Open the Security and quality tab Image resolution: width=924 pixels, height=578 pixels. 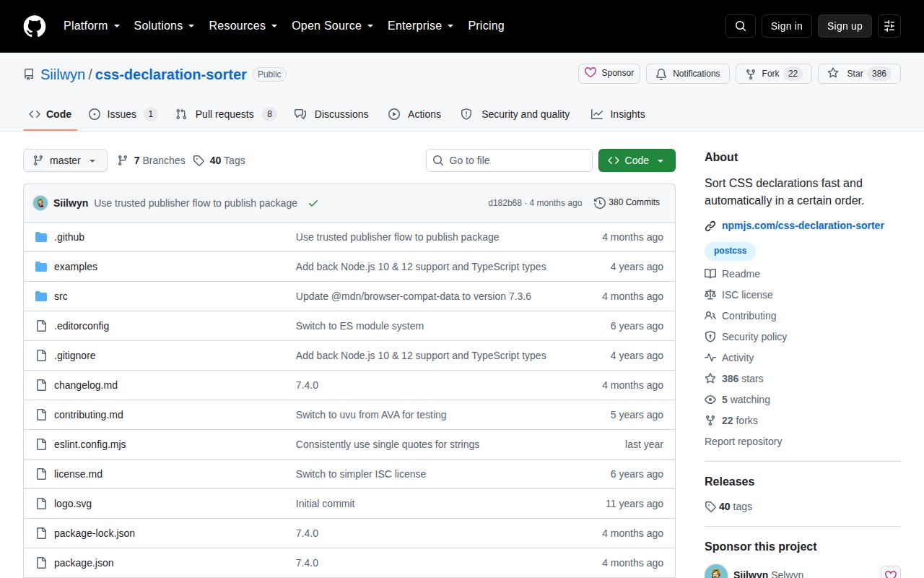point(515,114)
